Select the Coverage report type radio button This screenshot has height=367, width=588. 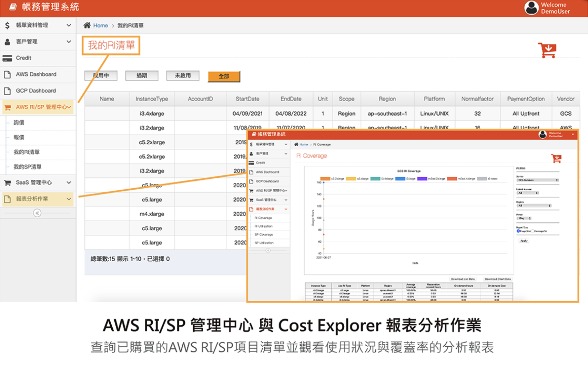[533, 231]
